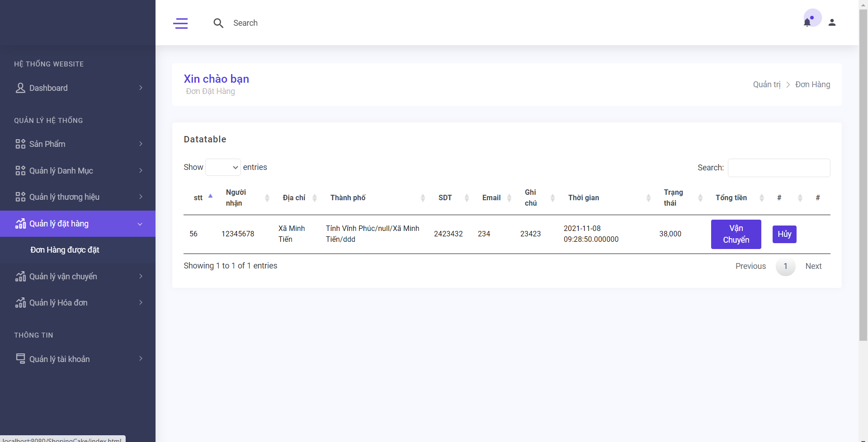Sort by Địa chỉ column arrows
Image resolution: width=868 pixels, height=442 pixels.
(x=315, y=197)
